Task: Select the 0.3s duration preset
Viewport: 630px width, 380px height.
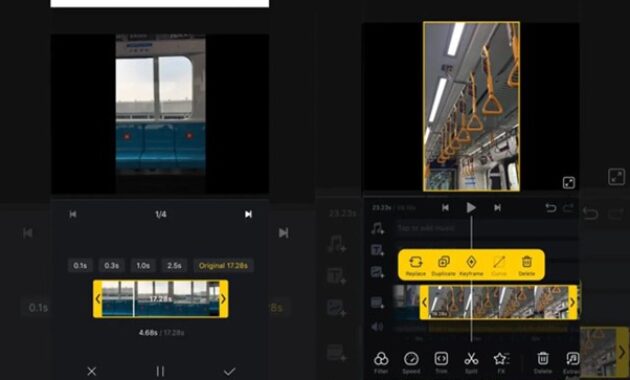Action: (x=111, y=266)
